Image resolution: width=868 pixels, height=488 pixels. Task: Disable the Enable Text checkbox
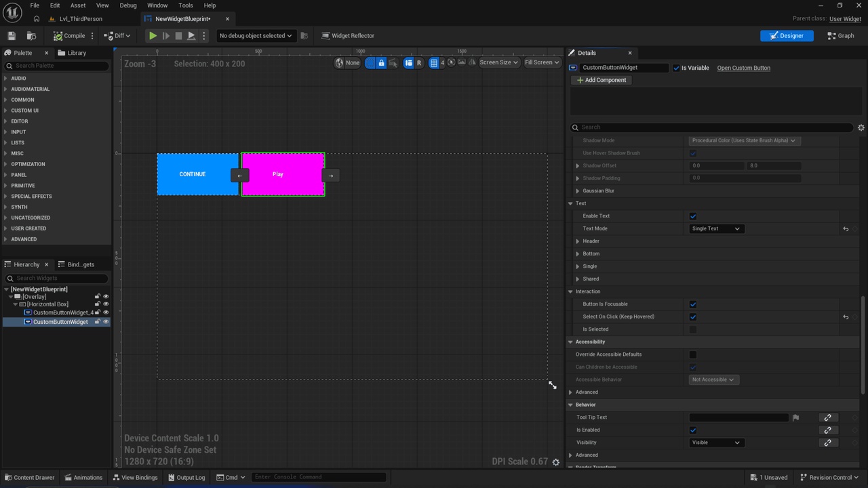[x=693, y=216]
